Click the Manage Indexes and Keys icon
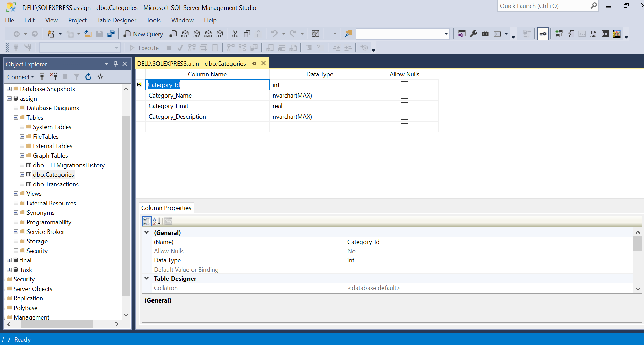 pos(571,34)
